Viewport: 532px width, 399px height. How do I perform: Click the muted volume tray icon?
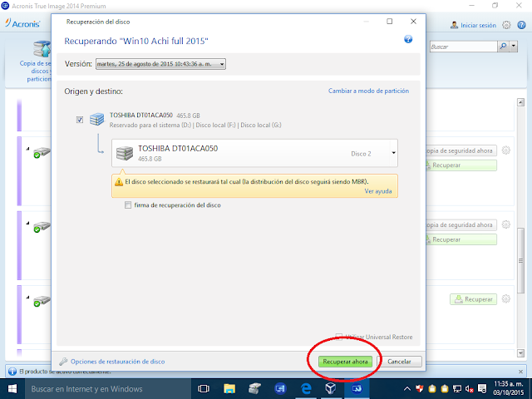(469, 389)
